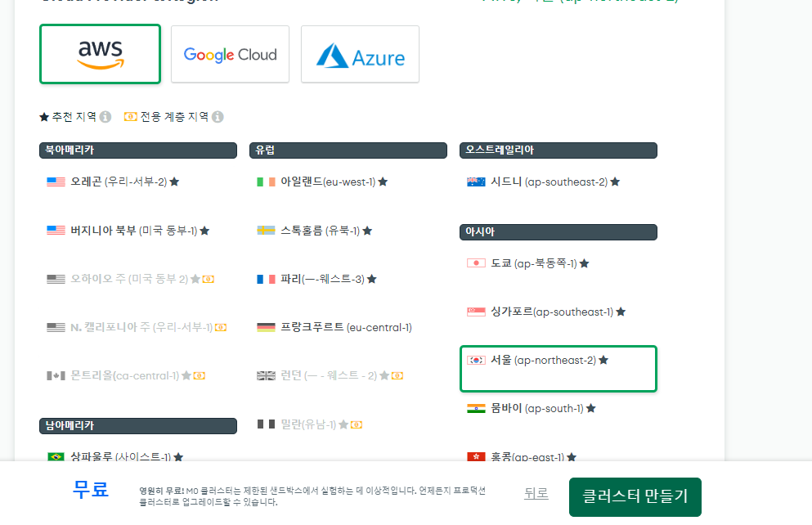This screenshot has height=525, width=812.
Task: Click the star icon next to 서울
Action: coord(603,360)
